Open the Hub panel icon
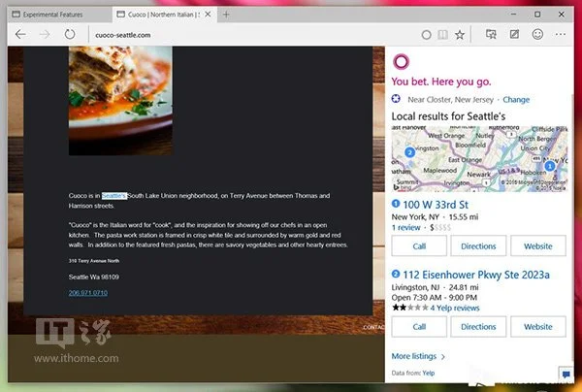Screen dimensions: 582x392 click(491, 35)
